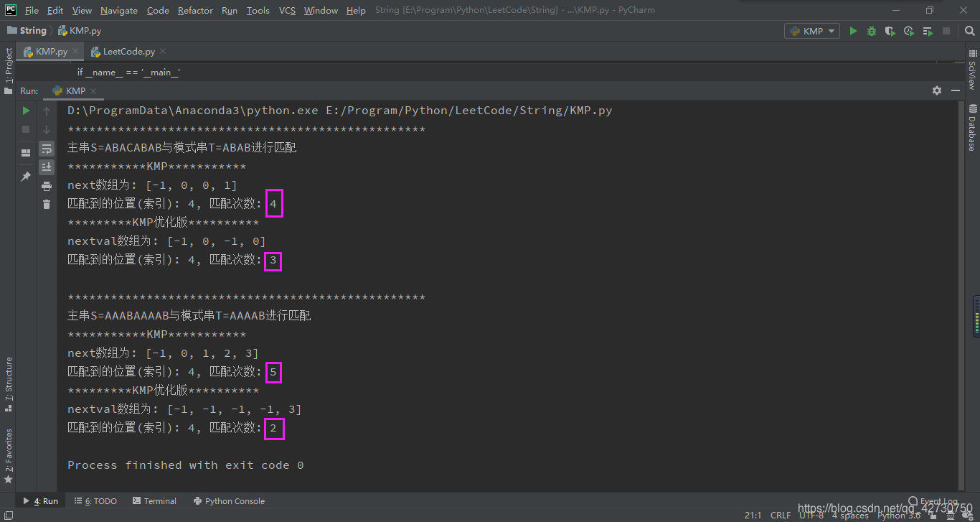This screenshot has height=522, width=980.
Task: Hide the Run panel with minimize dash
Action: pyautogui.click(x=956, y=90)
